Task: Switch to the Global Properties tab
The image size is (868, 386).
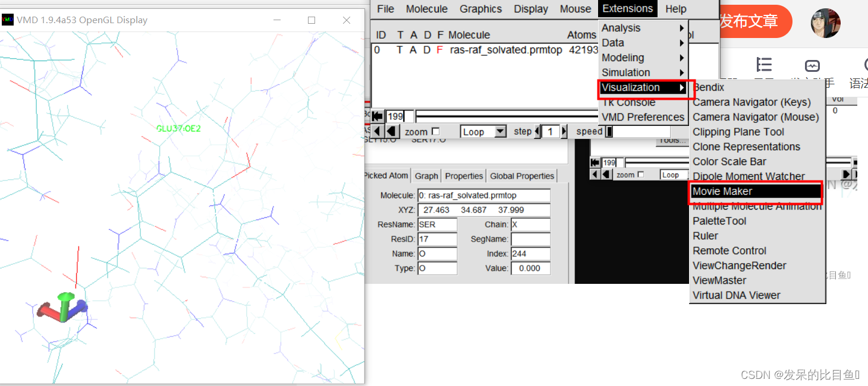Action: point(522,176)
